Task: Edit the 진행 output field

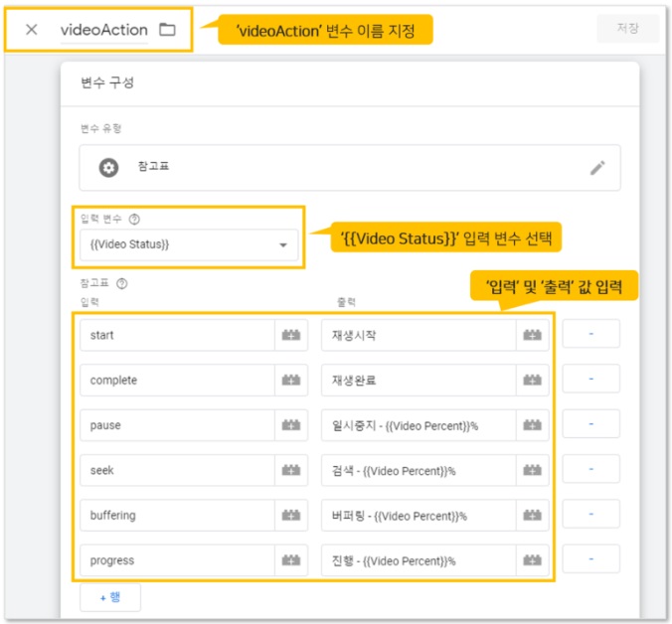Action: click(x=419, y=560)
